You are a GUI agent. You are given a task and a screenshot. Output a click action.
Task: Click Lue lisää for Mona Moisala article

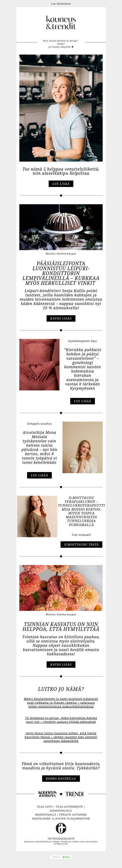point(39,475)
